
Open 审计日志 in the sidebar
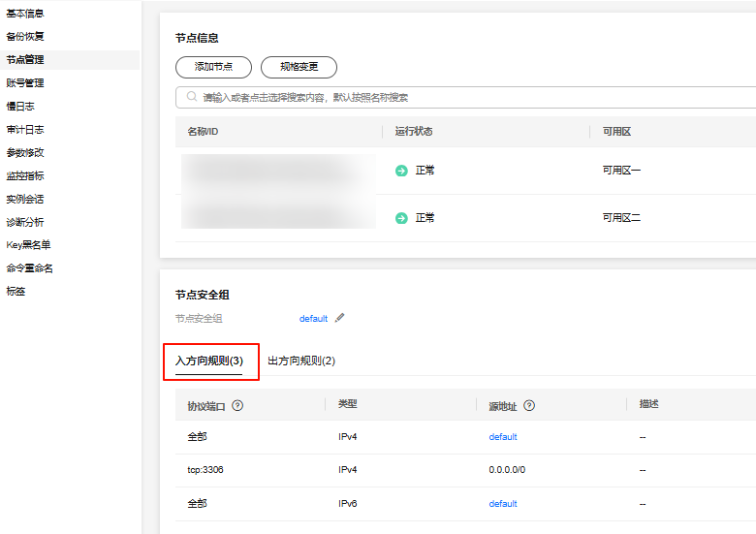(25, 130)
